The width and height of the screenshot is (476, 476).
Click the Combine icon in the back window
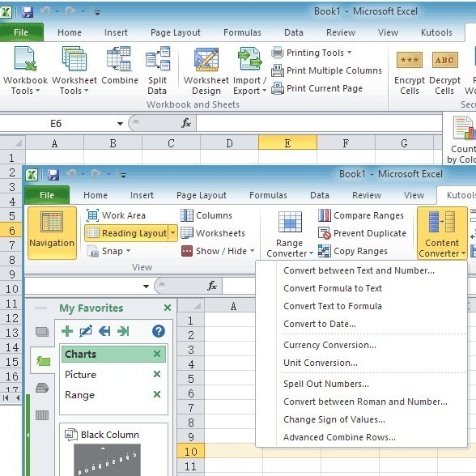coord(120,66)
